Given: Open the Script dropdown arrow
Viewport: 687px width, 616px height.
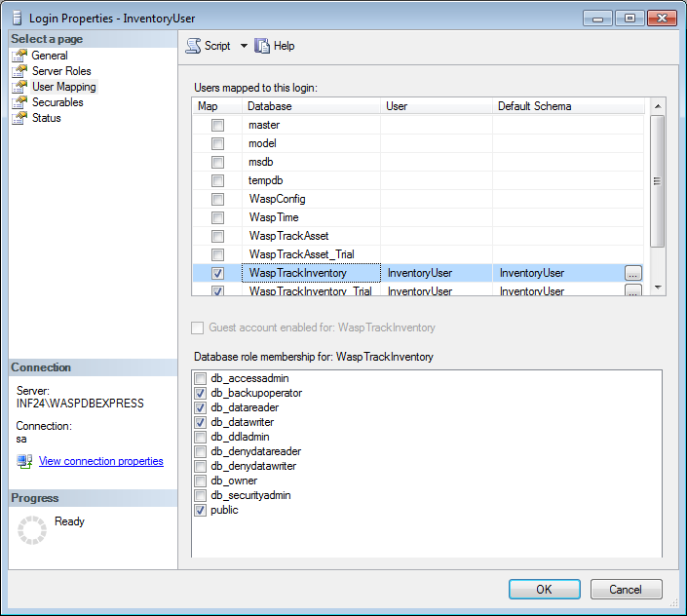Looking at the screenshot, I should click(244, 46).
